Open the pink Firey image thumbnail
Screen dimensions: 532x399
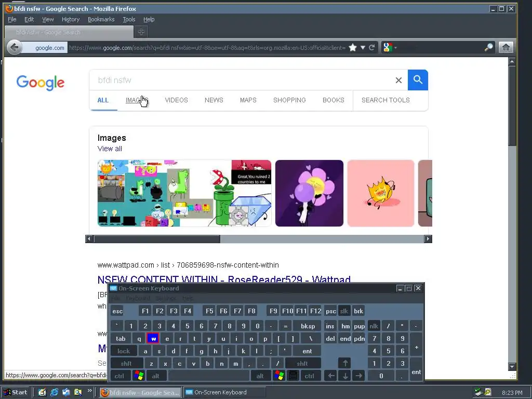tap(381, 193)
